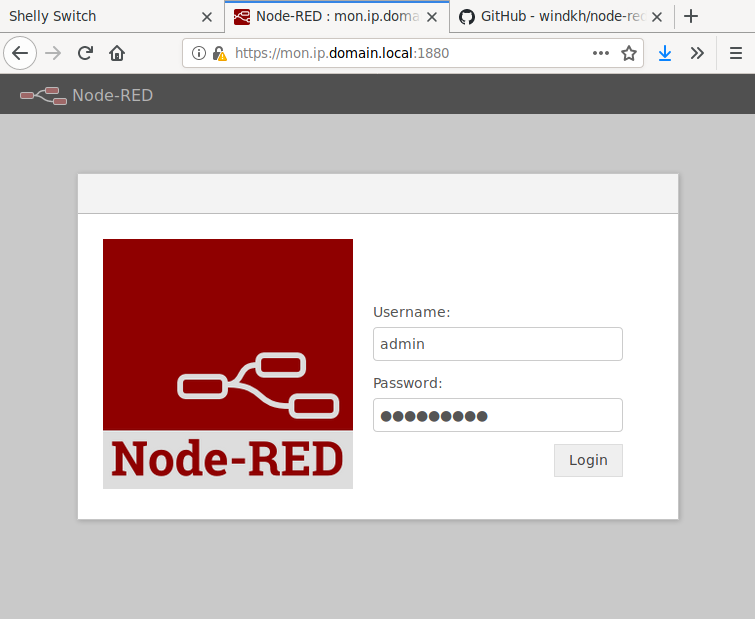Expand more toolbar tools chevron

pos(697,53)
